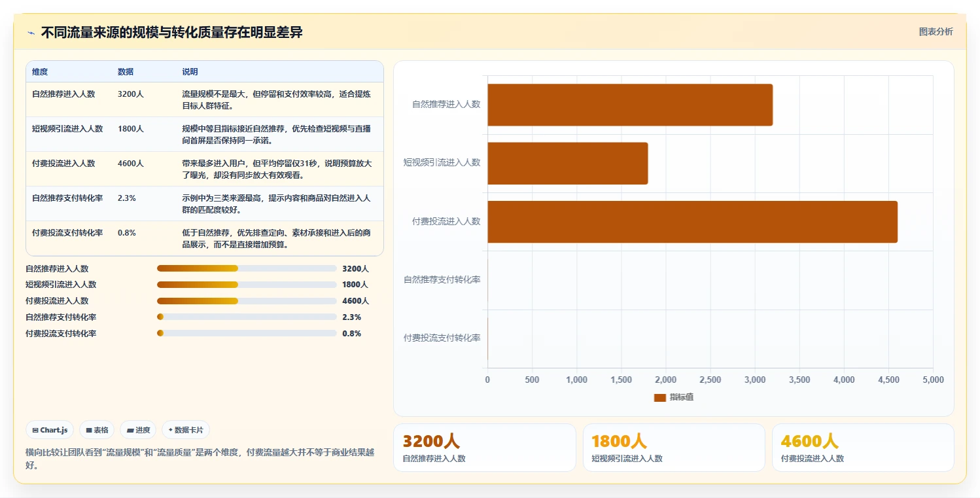Click the description starting 流量规模不是最大
Screen dimensions: 980x498
pyautogui.click(x=277, y=99)
